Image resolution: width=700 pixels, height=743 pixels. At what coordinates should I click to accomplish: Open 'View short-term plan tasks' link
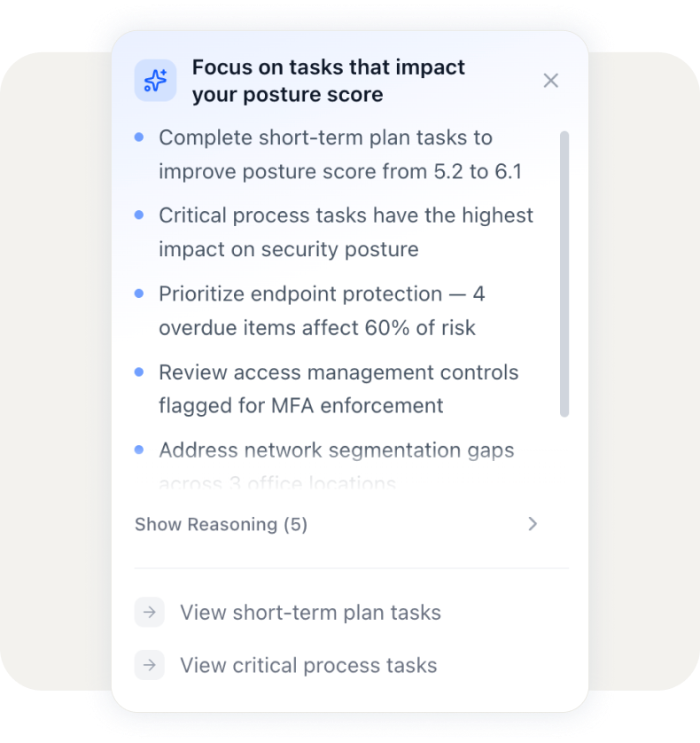coord(310,613)
